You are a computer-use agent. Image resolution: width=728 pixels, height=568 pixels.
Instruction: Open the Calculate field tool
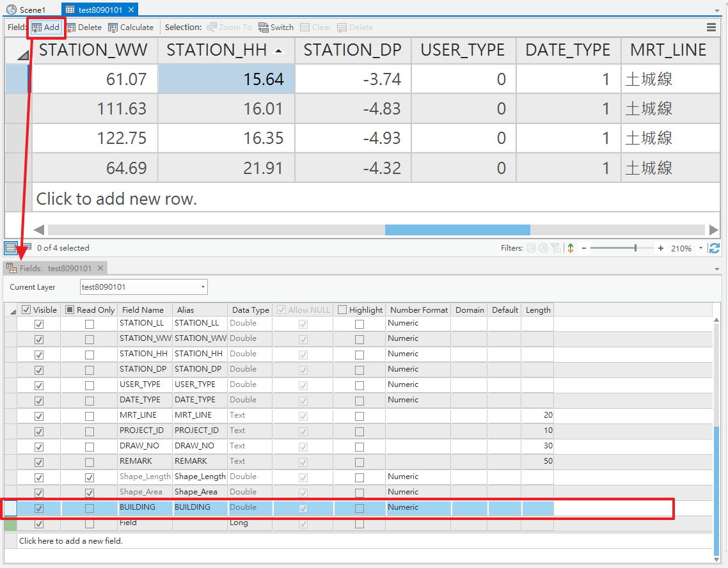click(131, 28)
